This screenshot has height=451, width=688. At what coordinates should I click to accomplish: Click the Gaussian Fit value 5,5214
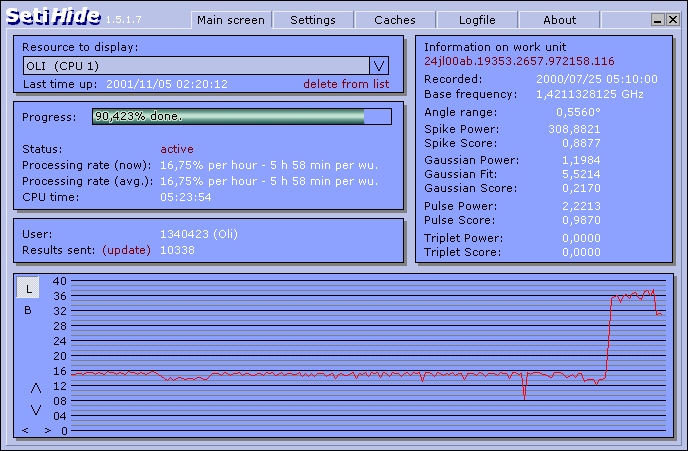coord(581,174)
